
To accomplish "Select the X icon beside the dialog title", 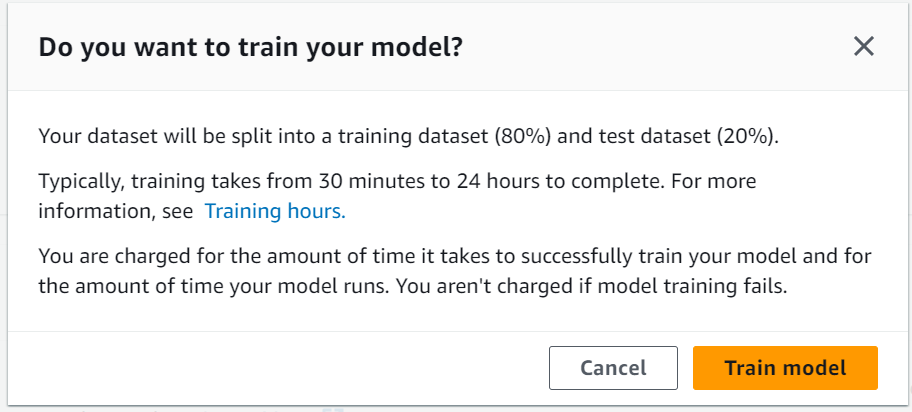I will [864, 47].
